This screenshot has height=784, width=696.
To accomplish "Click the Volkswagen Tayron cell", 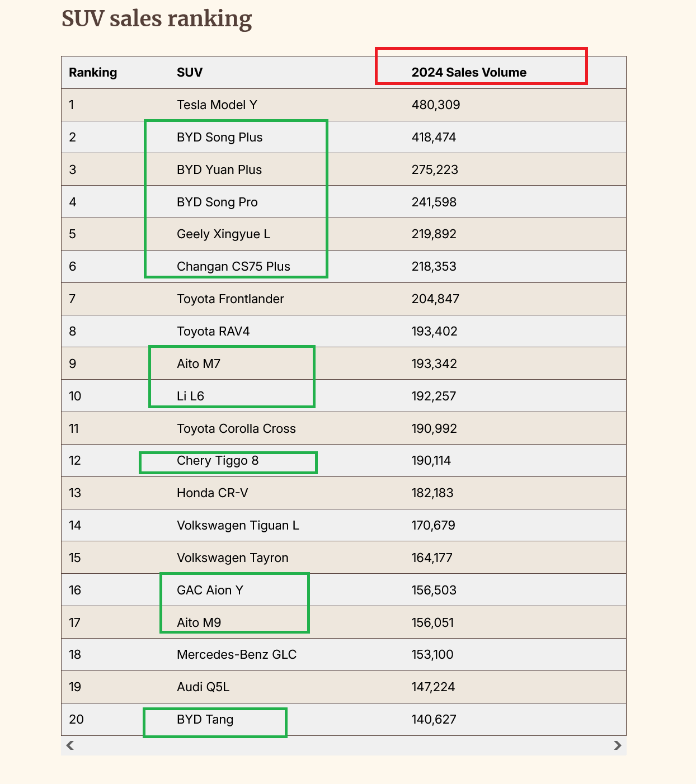I will point(233,558).
